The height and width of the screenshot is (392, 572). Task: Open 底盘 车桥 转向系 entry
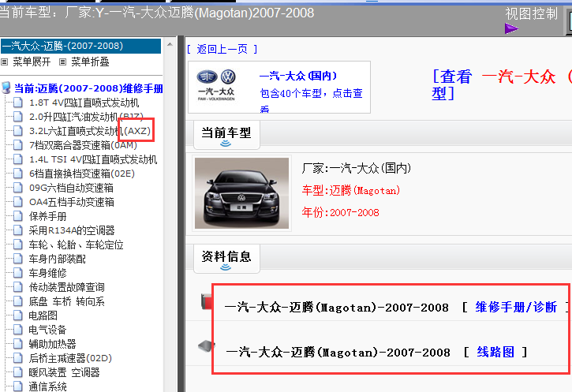[67, 302]
